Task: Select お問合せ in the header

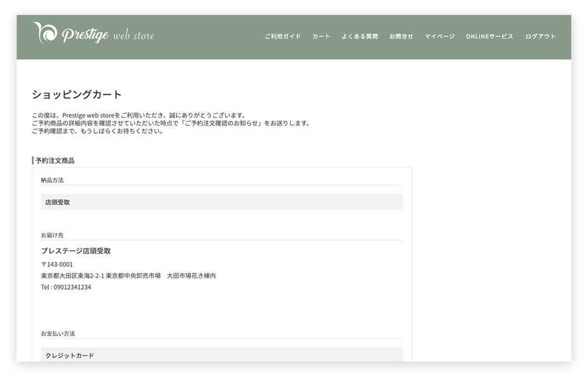Action: click(x=401, y=37)
